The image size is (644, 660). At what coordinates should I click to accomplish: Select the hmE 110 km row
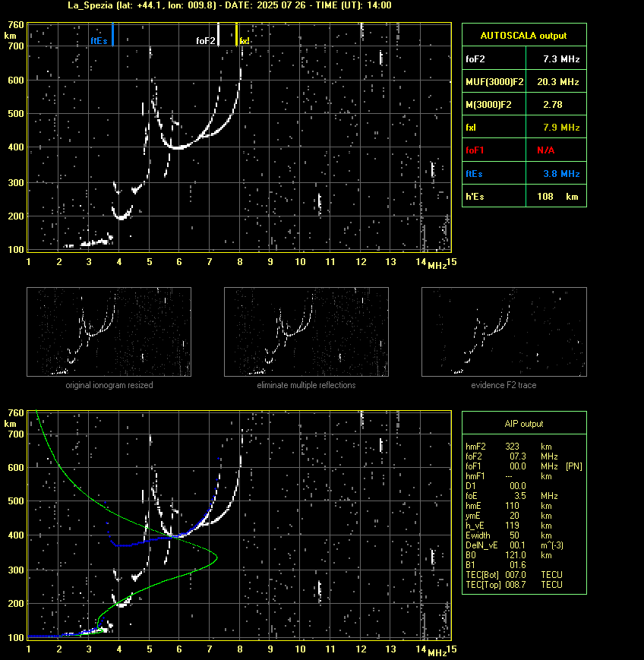coord(509,506)
